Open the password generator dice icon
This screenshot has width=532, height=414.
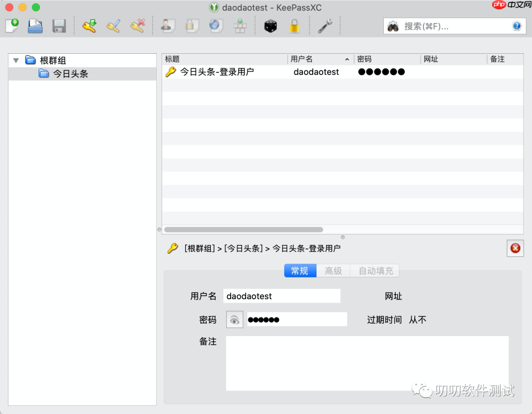[x=270, y=26]
